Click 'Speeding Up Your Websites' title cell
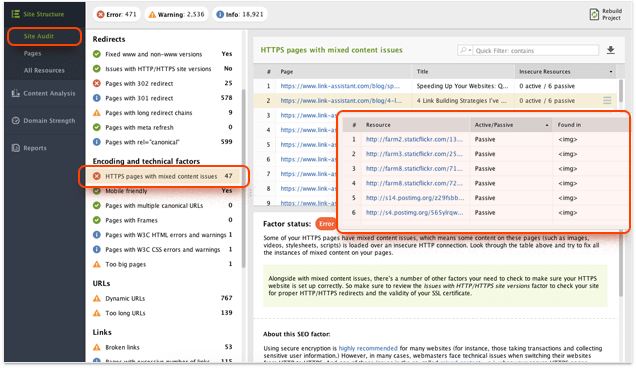This screenshot has height=368, width=636. coord(462,86)
